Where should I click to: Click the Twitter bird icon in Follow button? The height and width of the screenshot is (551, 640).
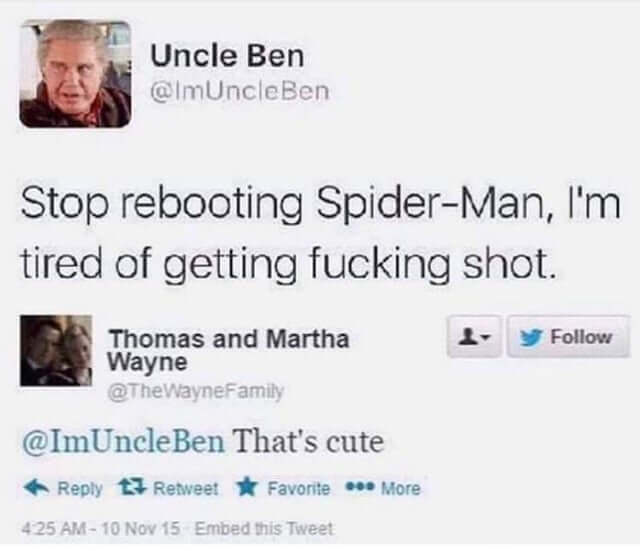(534, 336)
